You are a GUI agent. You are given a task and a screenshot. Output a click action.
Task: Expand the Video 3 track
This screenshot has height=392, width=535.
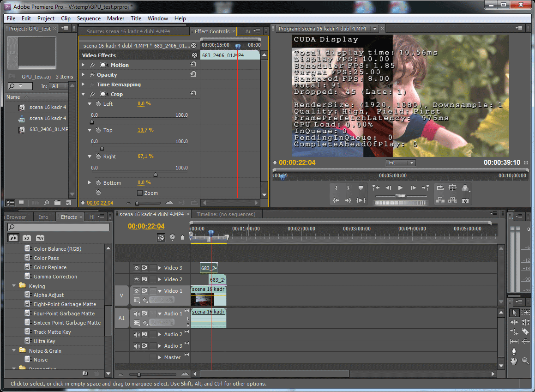160,268
